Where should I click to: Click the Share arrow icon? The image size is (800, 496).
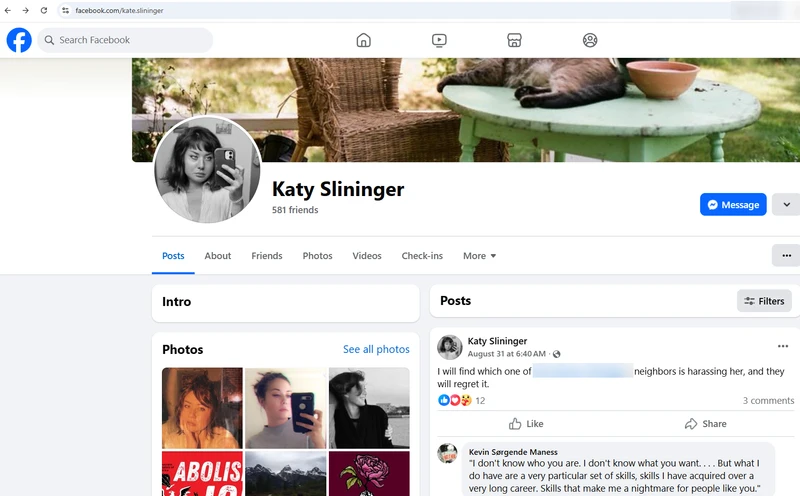(x=691, y=424)
